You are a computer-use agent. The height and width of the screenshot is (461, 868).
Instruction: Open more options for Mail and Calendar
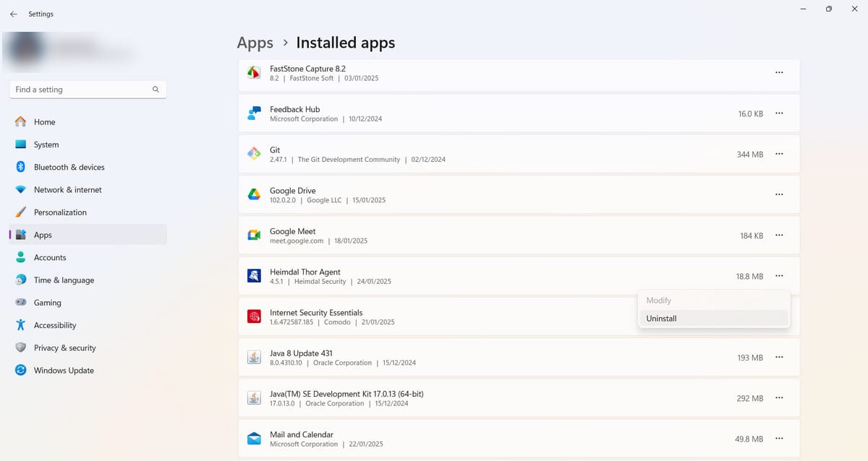tap(779, 439)
